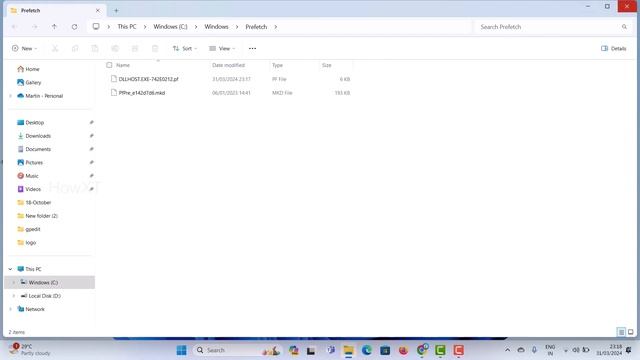This screenshot has height=360, width=640.
Task: Switch to large thumbnails view icon in status bar
Action: pos(631,332)
